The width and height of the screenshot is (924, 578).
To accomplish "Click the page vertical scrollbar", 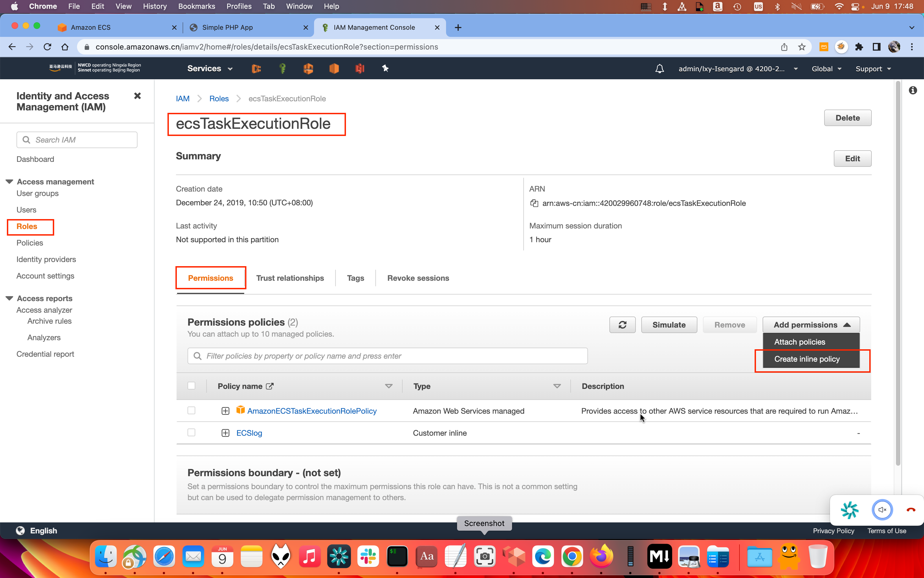I will [x=898, y=273].
